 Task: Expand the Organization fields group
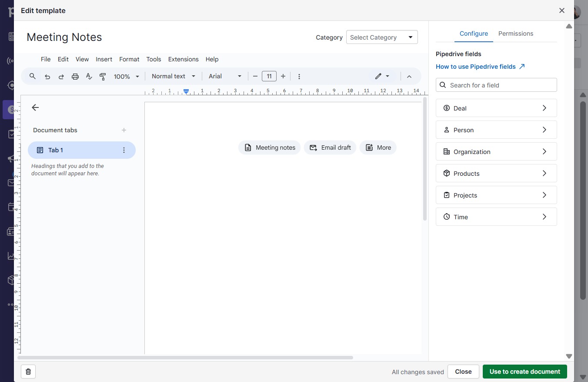point(496,151)
